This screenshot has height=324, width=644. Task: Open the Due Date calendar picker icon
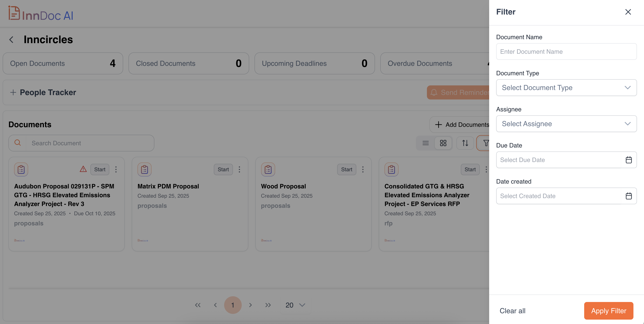(x=629, y=160)
